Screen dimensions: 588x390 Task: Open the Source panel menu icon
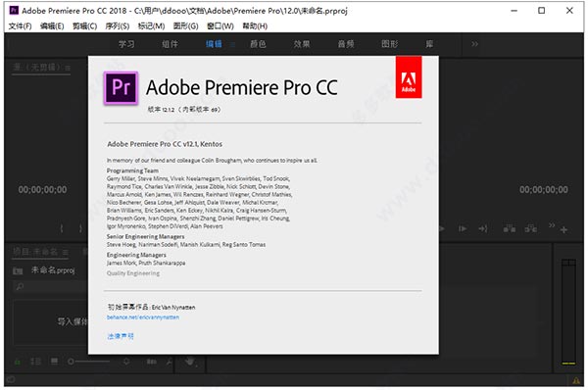click(x=68, y=68)
